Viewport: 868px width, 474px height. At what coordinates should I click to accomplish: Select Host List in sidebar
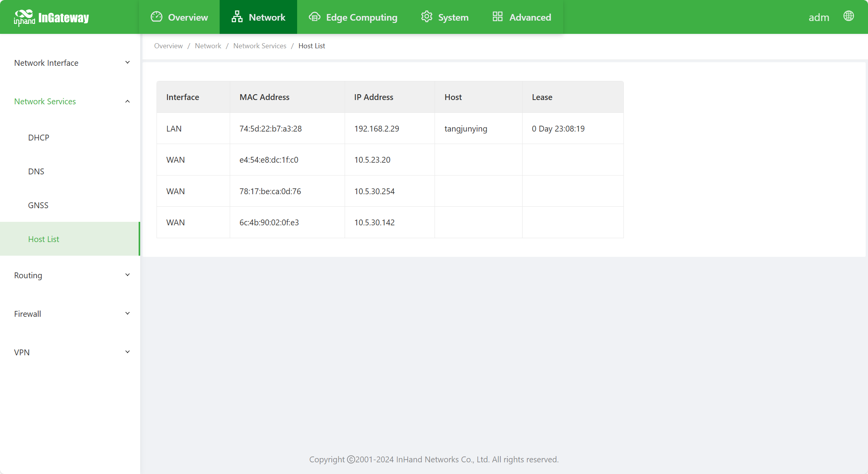44,239
